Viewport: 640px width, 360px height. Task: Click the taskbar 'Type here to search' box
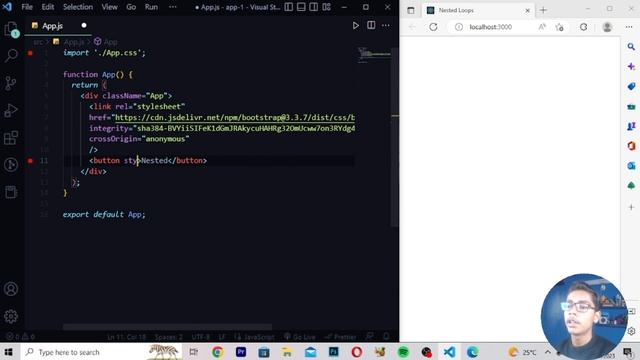click(101, 352)
